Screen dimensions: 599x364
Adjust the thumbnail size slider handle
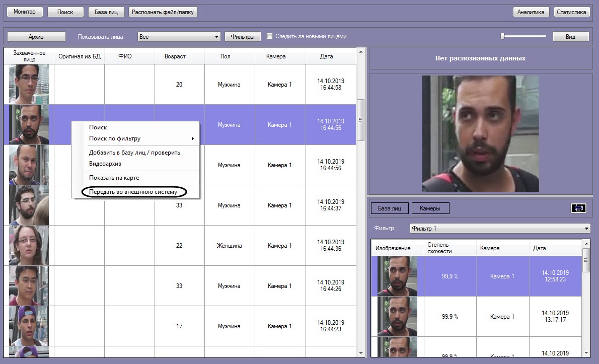click(x=503, y=36)
